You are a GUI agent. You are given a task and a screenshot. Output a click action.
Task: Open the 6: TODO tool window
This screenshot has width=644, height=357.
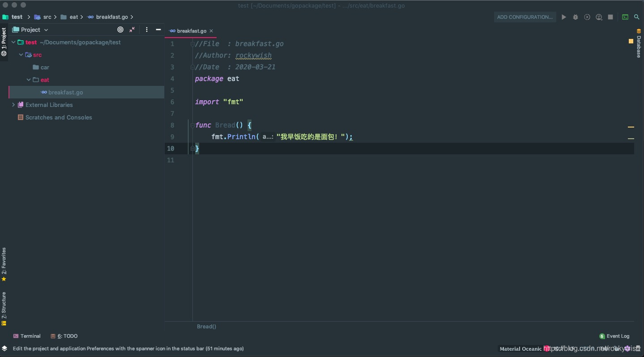[x=64, y=336]
